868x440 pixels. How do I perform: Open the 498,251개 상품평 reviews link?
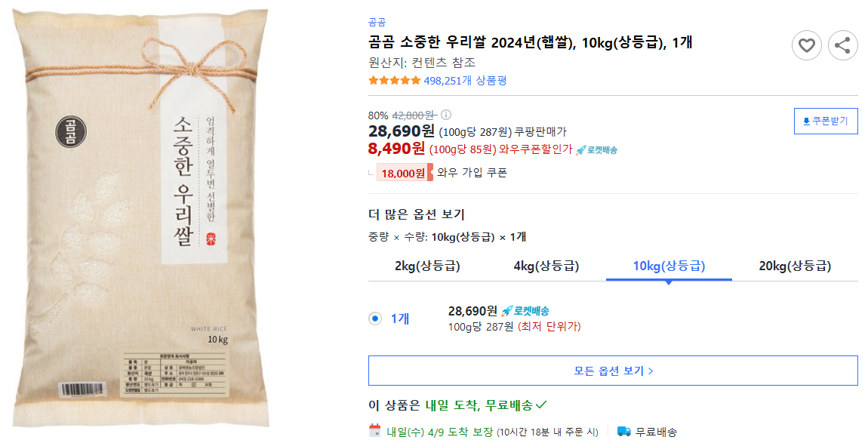[466, 80]
